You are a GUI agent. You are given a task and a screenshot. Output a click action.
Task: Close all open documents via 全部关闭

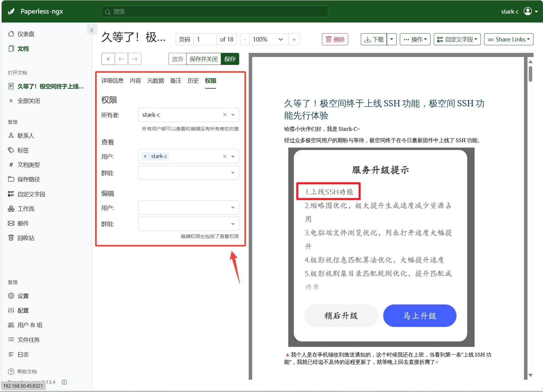pos(24,101)
